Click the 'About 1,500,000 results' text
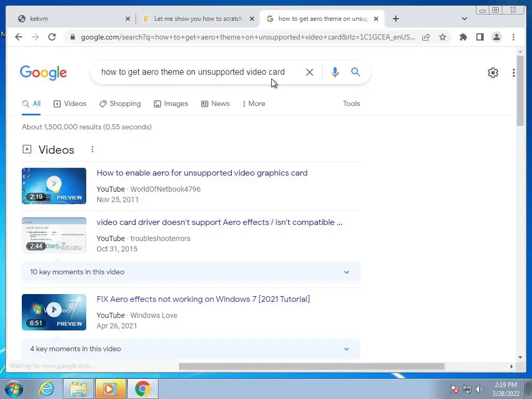The height and width of the screenshot is (399, 532). pos(87,127)
